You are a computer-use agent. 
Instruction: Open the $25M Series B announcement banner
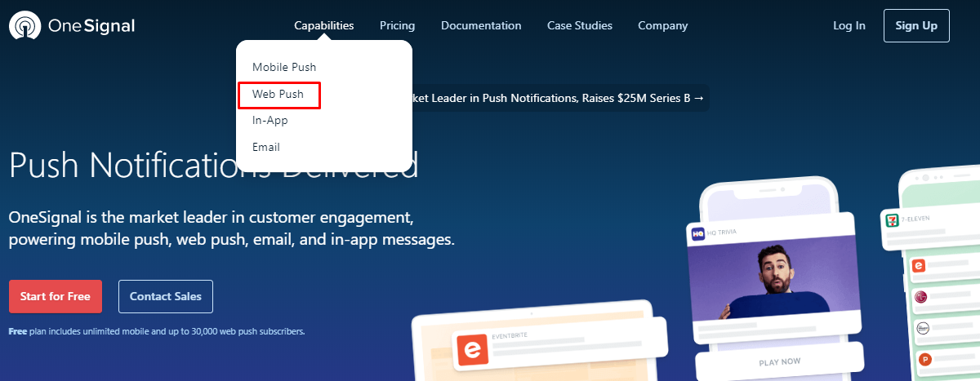tap(559, 98)
